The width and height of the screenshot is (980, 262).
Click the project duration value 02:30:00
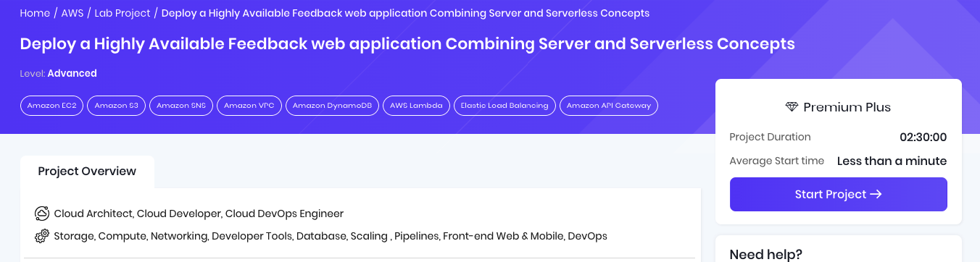[x=923, y=137]
